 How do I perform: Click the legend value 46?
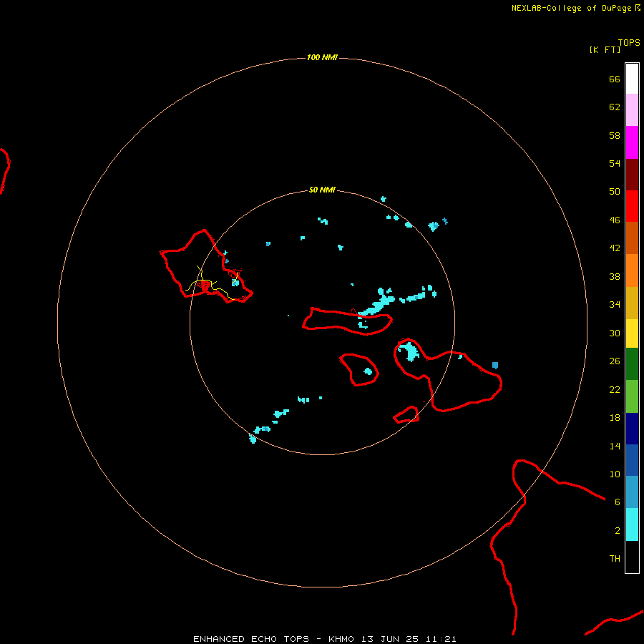[615, 220]
